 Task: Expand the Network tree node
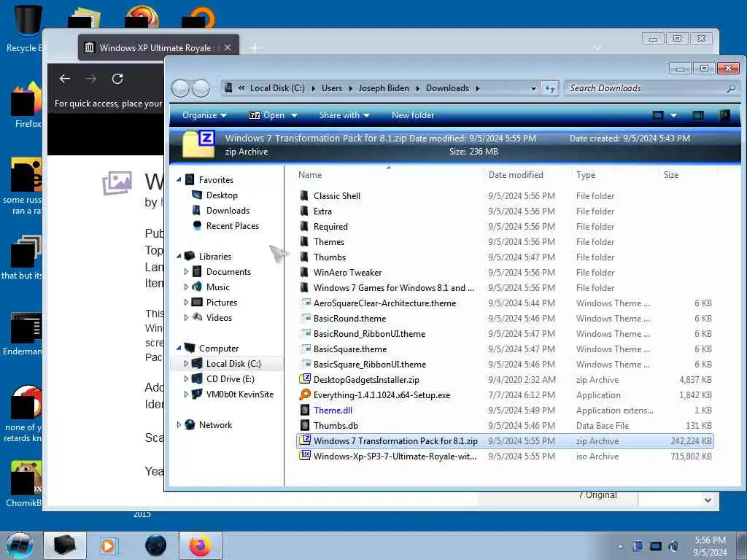click(179, 425)
